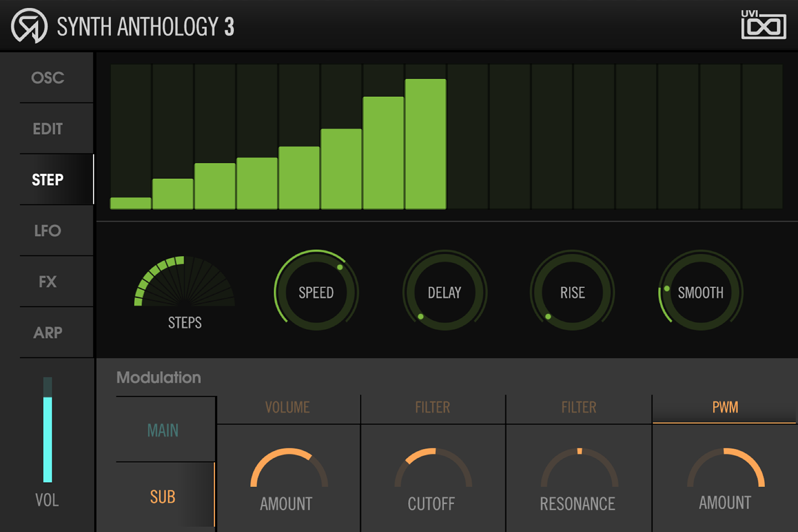Select the MAIN modulation layer
Image resolution: width=798 pixels, height=532 pixels.
point(163,430)
